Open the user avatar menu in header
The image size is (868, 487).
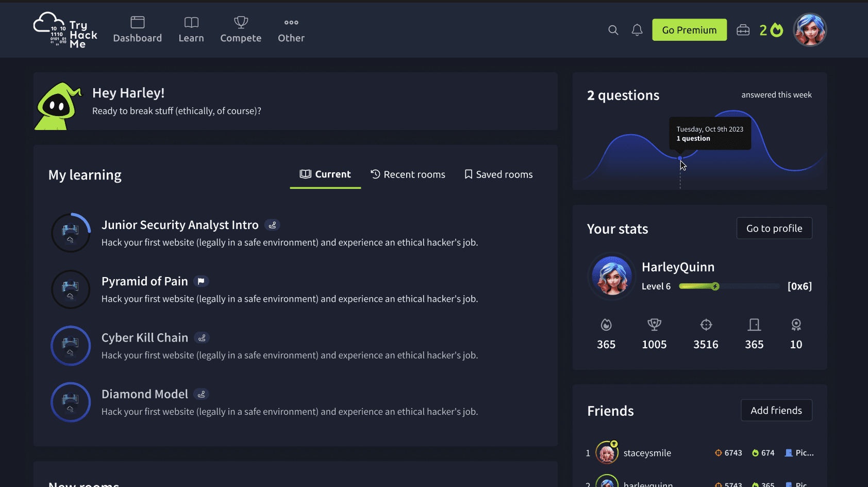(810, 30)
